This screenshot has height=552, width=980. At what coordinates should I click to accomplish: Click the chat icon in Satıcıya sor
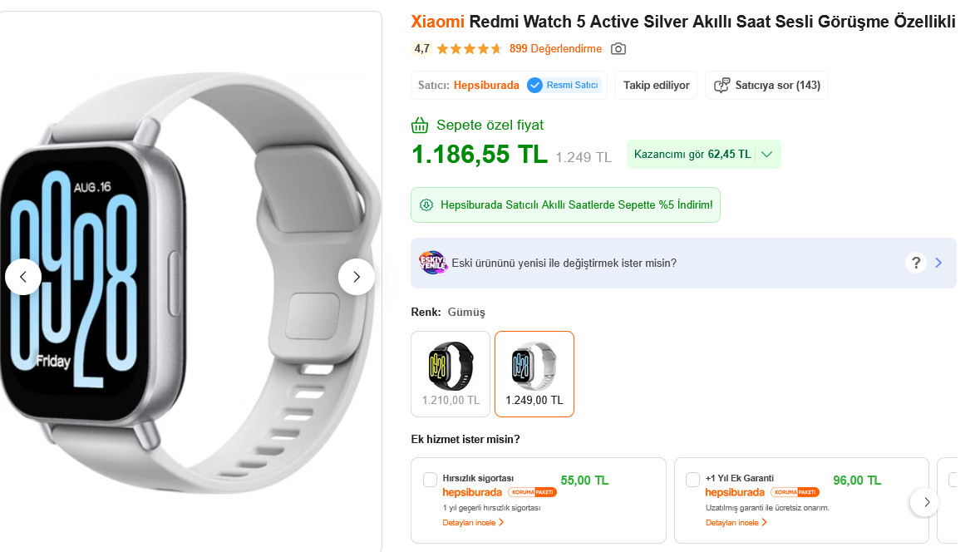pyautogui.click(x=721, y=85)
